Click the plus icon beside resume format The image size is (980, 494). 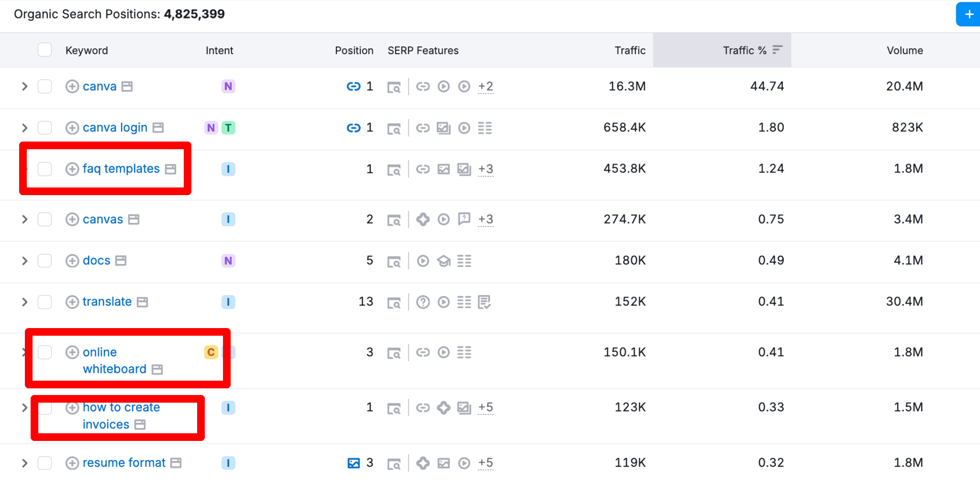click(72, 463)
